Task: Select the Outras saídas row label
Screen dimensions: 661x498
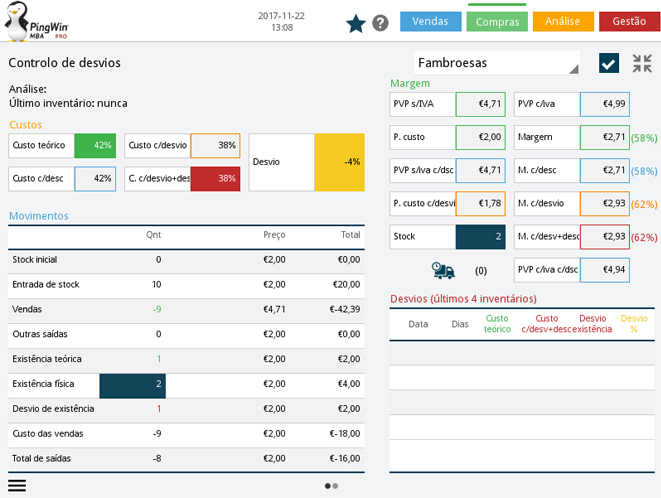Action: (x=40, y=334)
